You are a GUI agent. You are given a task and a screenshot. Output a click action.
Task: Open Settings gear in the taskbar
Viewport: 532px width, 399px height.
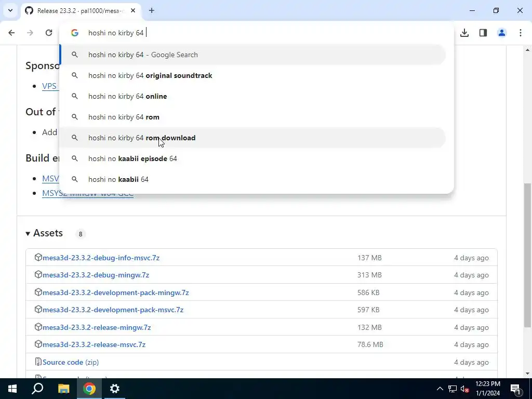pyautogui.click(x=115, y=389)
